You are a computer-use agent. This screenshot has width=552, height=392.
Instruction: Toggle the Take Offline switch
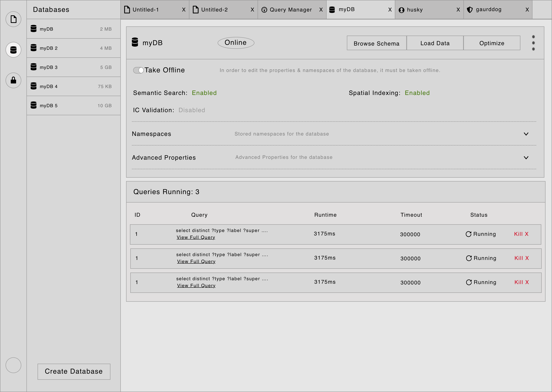[138, 70]
